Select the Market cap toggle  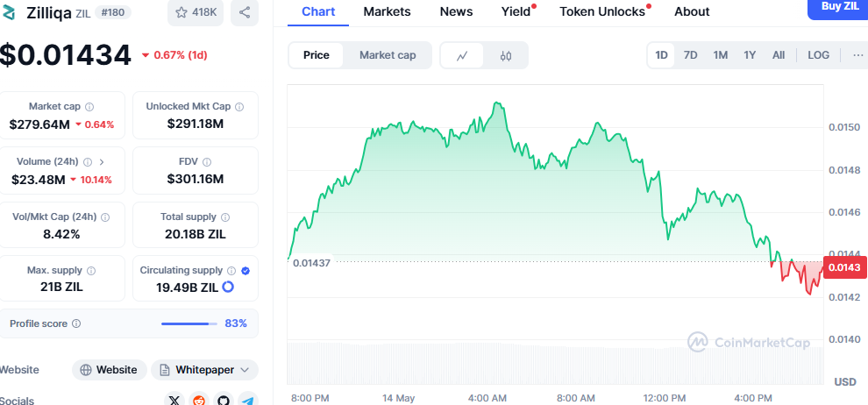point(388,55)
